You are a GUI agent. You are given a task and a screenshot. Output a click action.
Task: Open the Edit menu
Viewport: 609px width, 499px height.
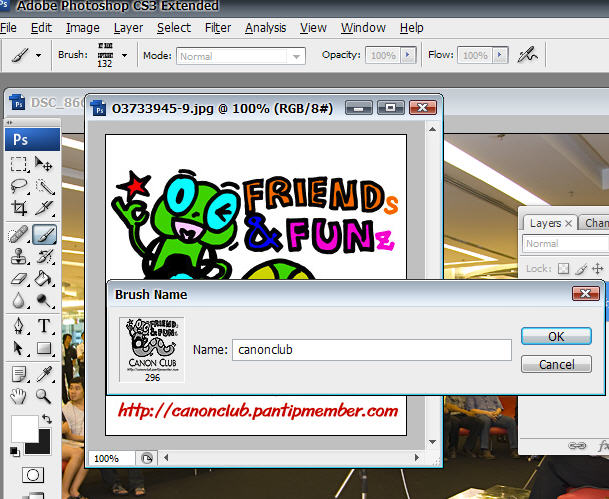pos(41,28)
